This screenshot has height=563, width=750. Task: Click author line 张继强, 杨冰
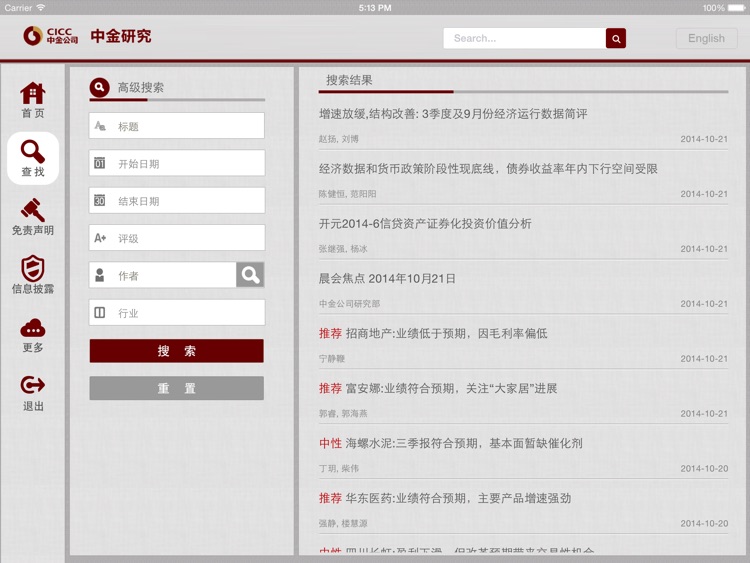tap(343, 249)
